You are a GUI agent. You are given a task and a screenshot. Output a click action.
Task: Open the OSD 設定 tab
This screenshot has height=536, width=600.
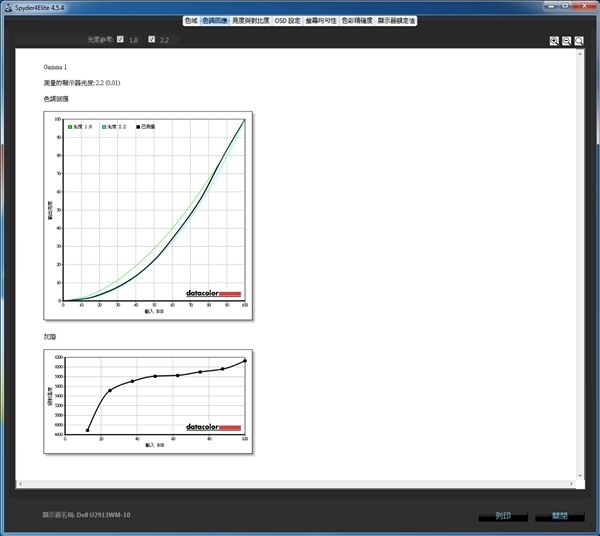click(x=287, y=21)
